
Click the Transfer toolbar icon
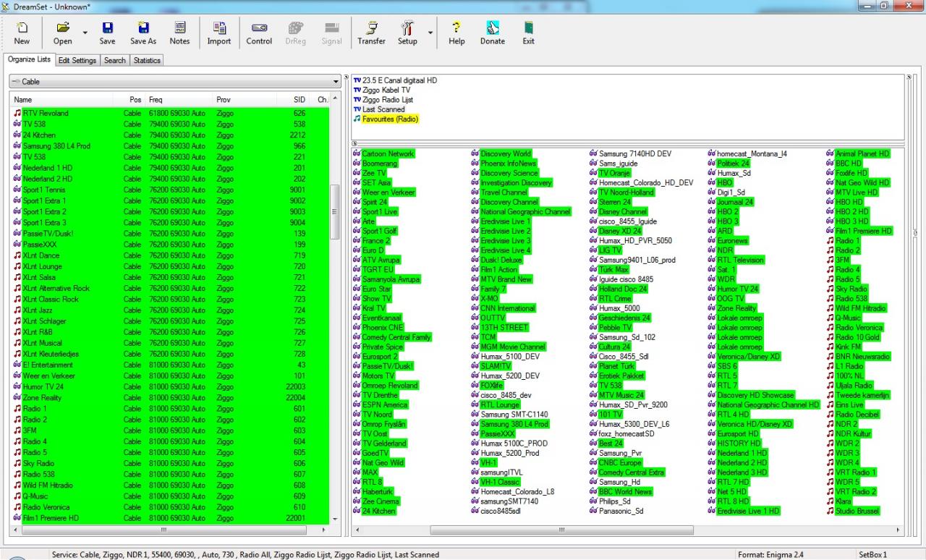click(x=371, y=33)
